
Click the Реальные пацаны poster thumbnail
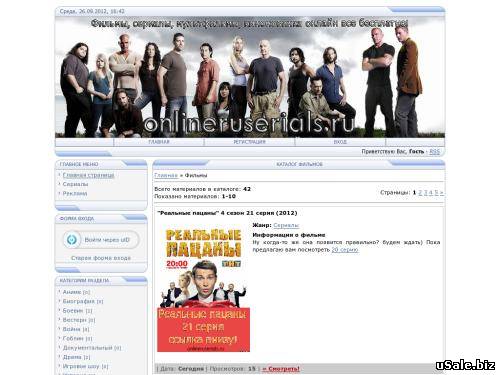pos(203,288)
